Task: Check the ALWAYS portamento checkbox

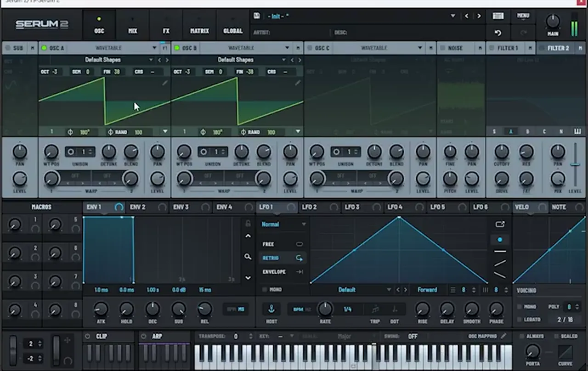Action: tap(521, 337)
